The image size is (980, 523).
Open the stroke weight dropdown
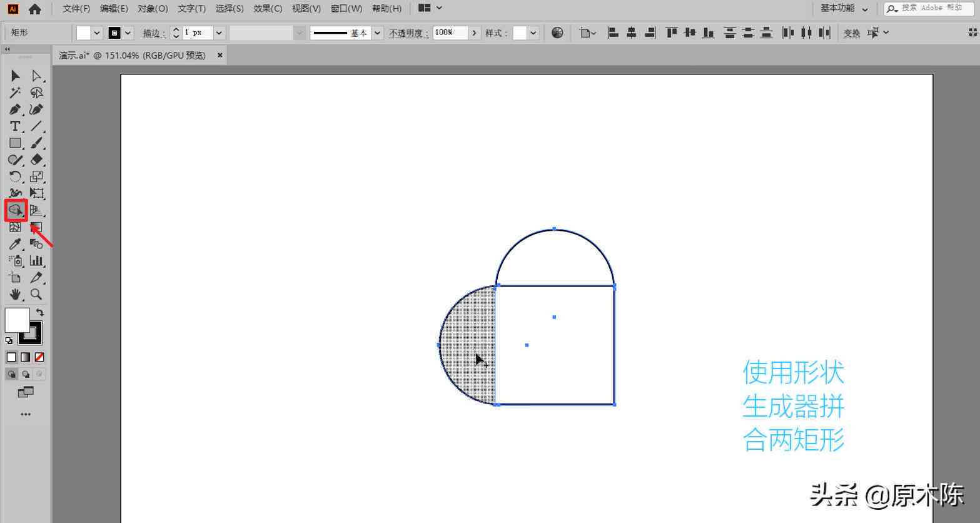pos(219,33)
